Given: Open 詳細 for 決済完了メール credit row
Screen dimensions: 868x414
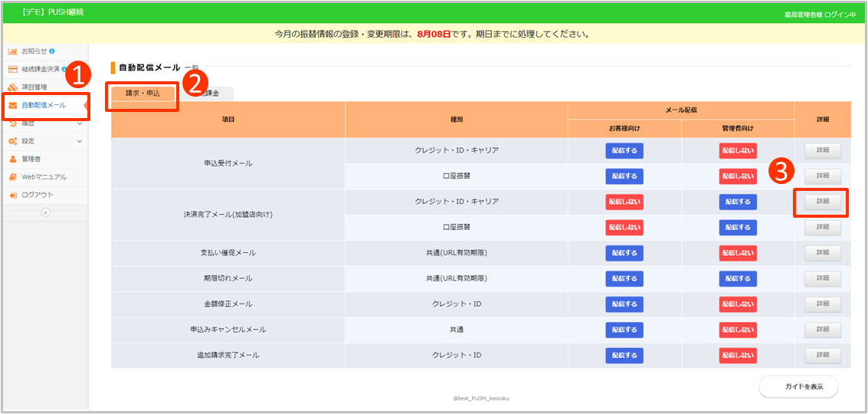Looking at the screenshot, I should (x=822, y=202).
